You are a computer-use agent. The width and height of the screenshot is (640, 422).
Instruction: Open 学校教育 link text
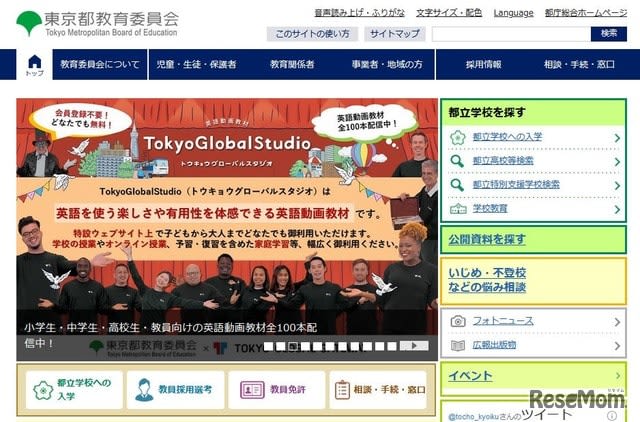click(x=490, y=209)
